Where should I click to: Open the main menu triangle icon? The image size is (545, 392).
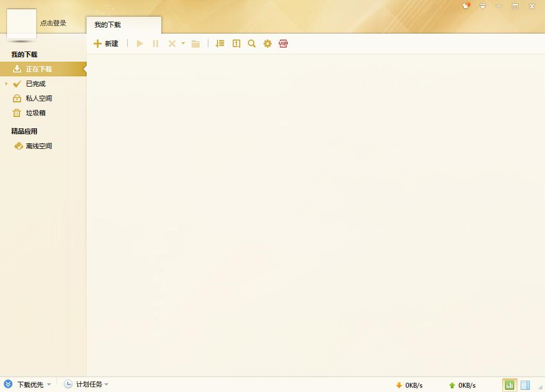click(x=482, y=6)
